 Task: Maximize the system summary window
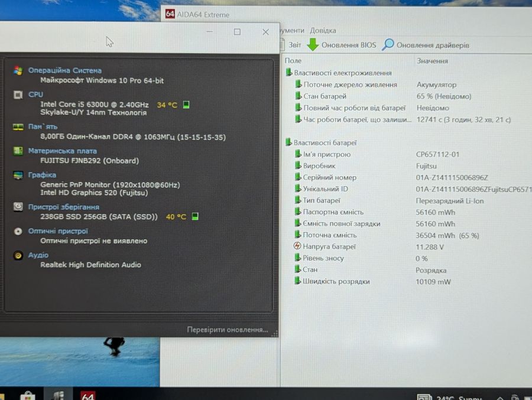coord(237,32)
